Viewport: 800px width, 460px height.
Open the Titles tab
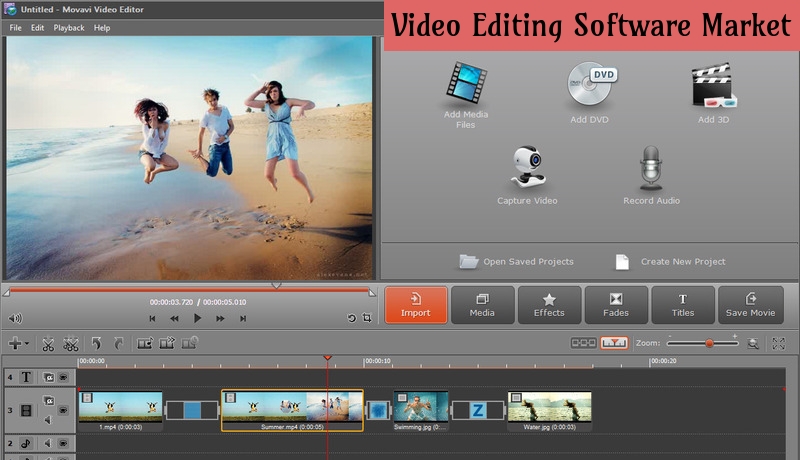coord(683,305)
